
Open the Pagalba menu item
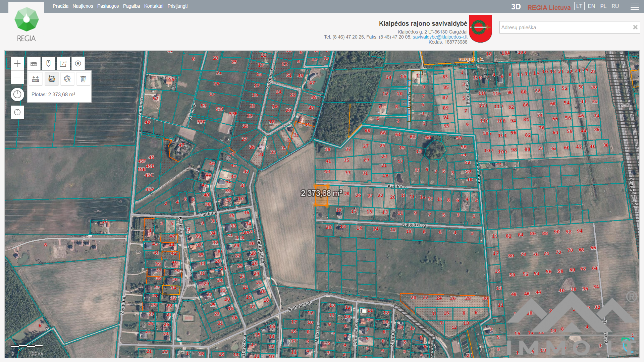[x=131, y=6]
